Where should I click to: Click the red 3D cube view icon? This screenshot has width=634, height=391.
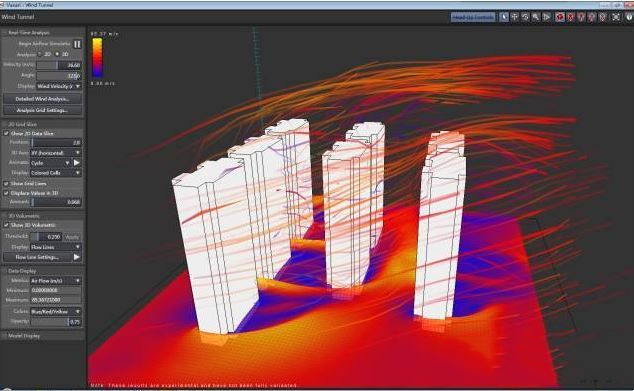click(x=560, y=17)
